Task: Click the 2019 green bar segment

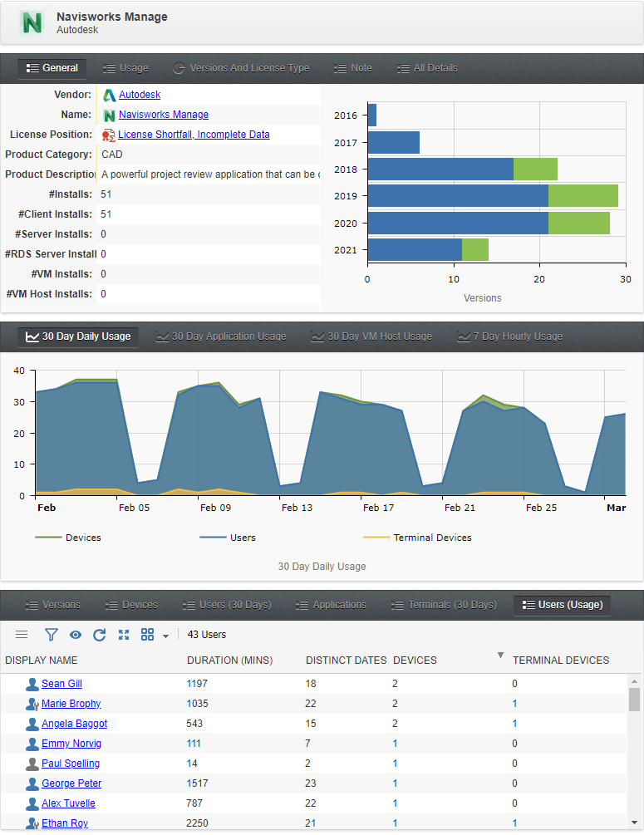Action: (583, 196)
